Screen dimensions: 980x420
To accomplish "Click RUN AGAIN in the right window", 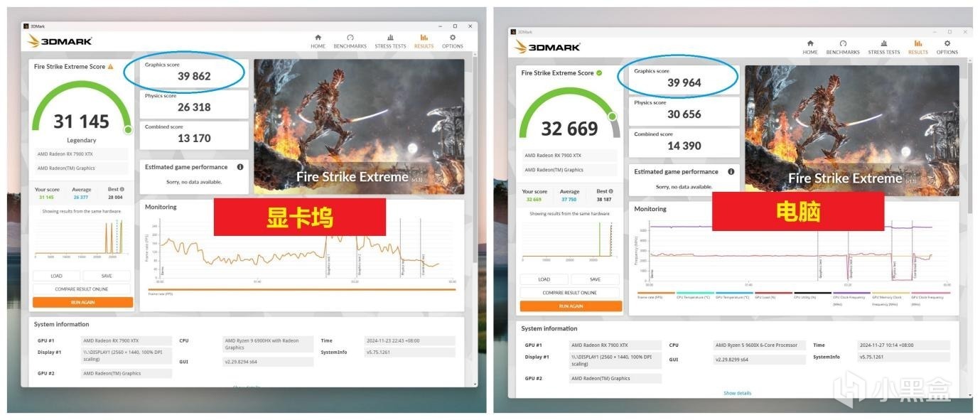I will [x=571, y=306].
